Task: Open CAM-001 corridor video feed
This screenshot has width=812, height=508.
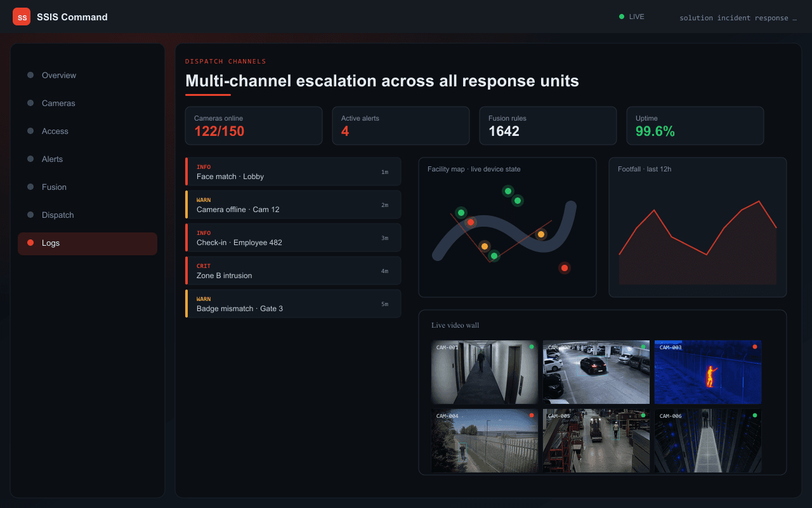Action: coord(485,372)
